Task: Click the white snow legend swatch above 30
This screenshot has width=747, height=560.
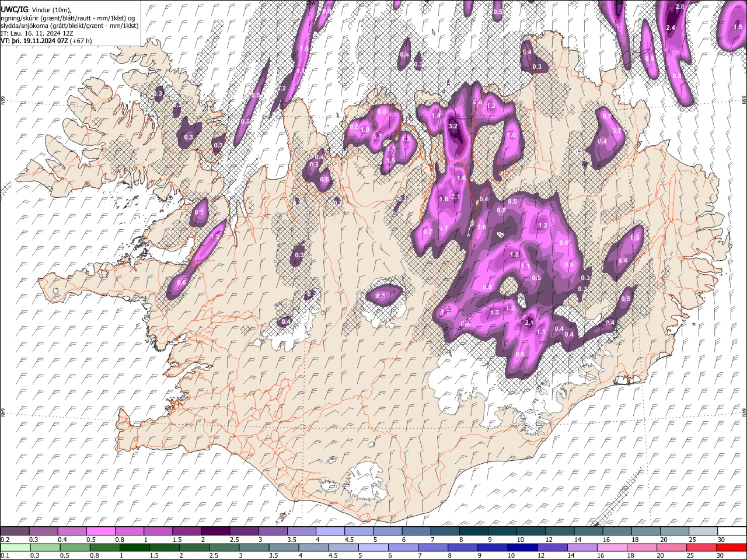Action: tap(733, 531)
